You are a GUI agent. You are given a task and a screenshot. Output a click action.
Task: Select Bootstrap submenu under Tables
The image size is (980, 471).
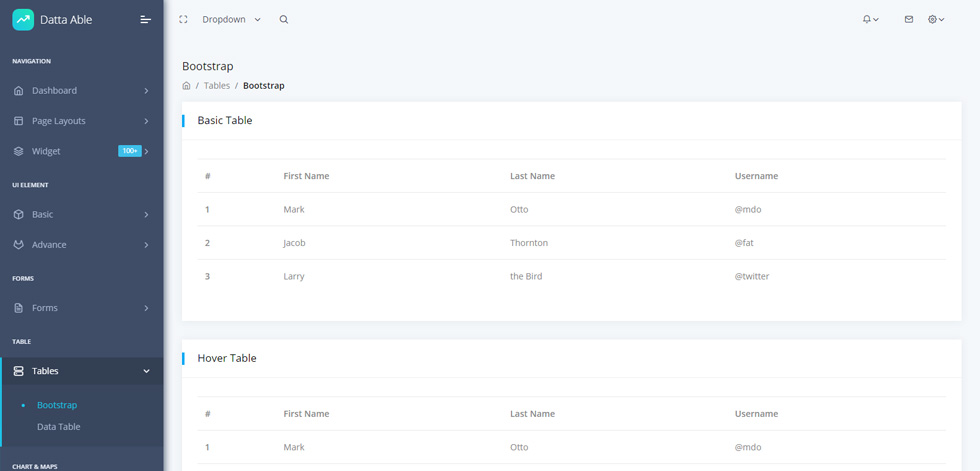pos(57,405)
